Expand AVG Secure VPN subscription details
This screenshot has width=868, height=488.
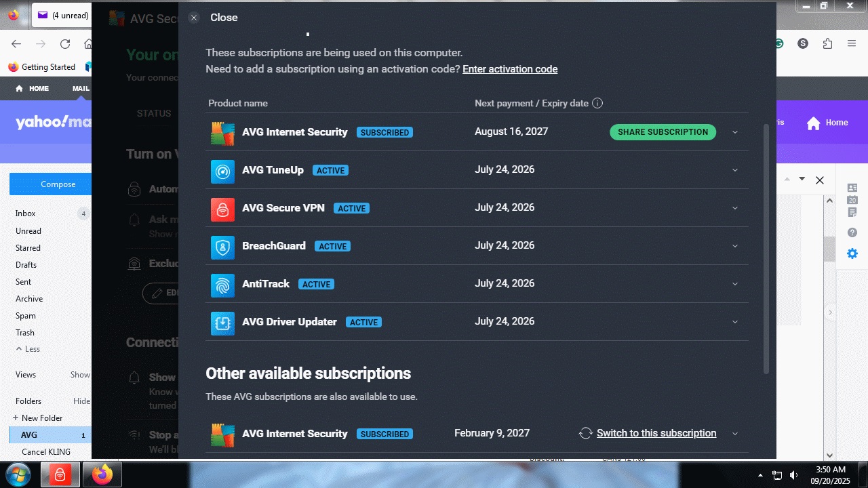pos(734,208)
